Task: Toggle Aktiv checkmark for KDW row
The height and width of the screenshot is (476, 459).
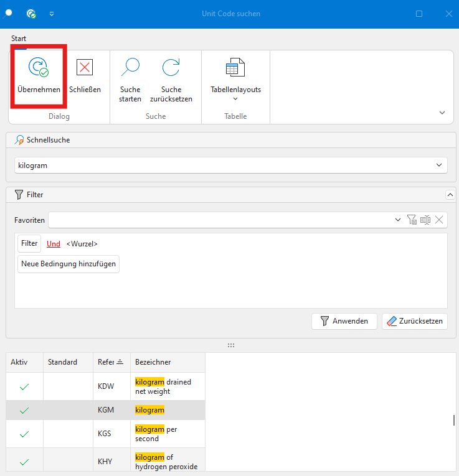Action: coord(24,386)
